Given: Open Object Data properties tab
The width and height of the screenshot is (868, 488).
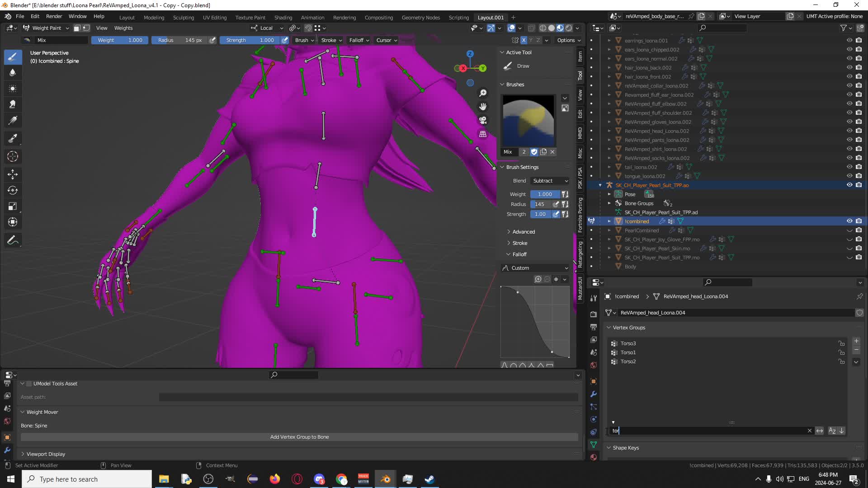Looking at the screenshot, I should coord(594,445).
